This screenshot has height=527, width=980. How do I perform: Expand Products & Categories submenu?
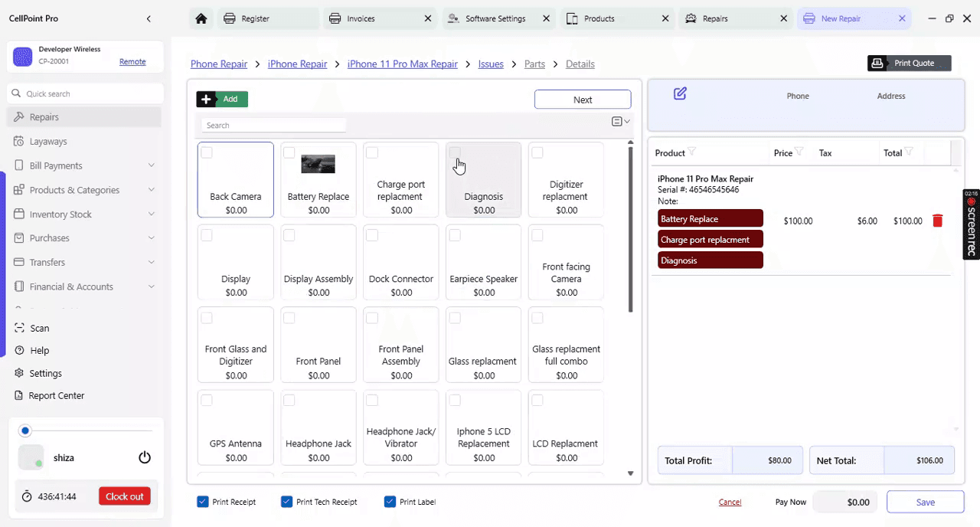tap(151, 190)
